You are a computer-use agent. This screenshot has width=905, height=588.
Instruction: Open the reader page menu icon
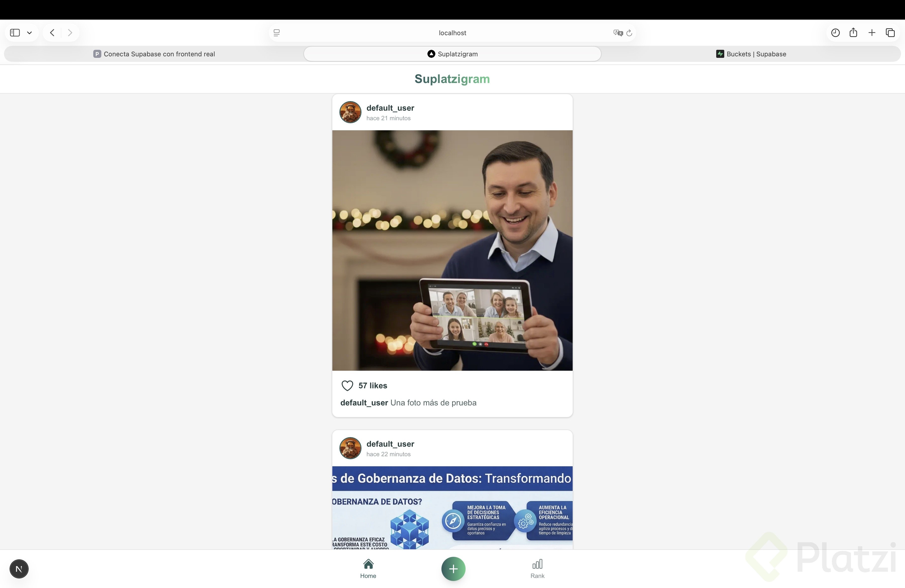277,33
